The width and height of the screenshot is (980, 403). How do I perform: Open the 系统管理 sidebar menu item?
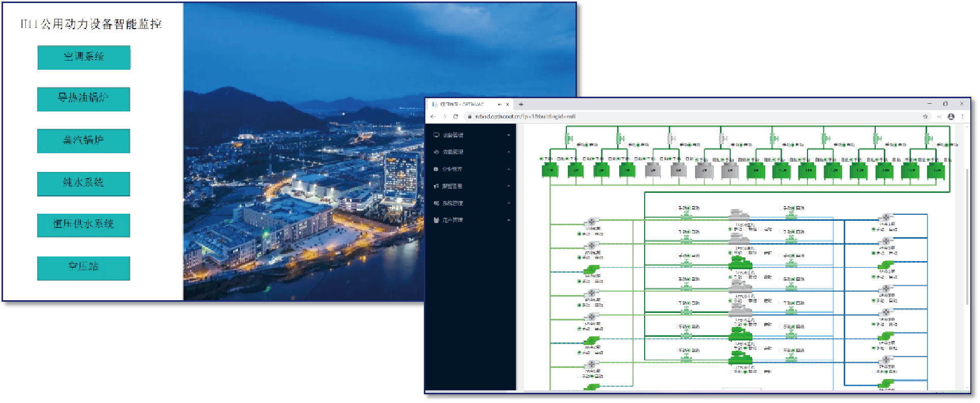pos(452,203)
